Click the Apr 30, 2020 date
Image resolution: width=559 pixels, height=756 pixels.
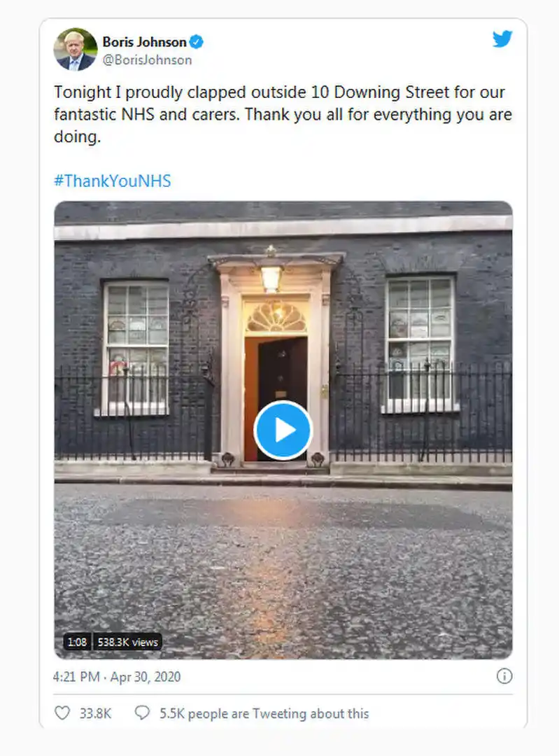tap(147, 677)
